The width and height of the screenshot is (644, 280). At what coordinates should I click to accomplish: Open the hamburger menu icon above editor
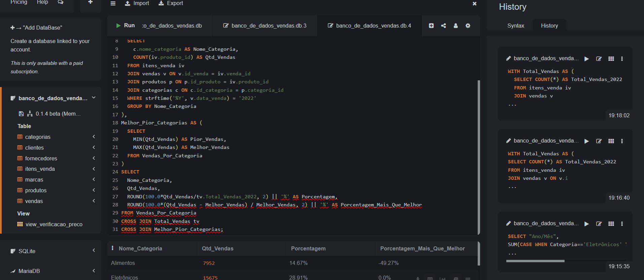[x=113, y=3]
